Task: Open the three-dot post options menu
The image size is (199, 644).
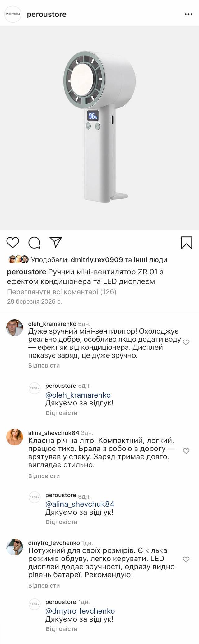Action: pos(188,14)
